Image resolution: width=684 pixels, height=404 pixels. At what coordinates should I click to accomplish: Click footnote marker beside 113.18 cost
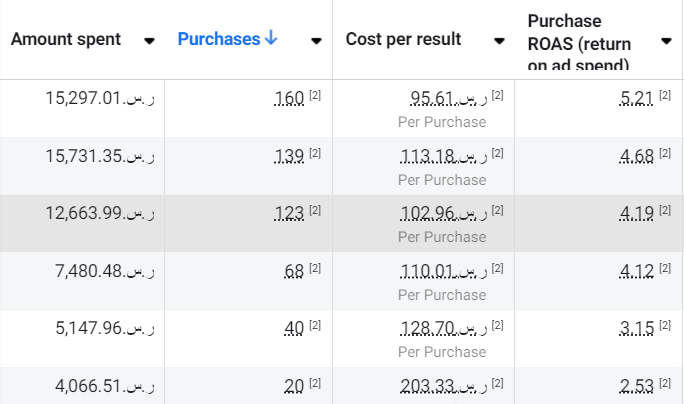(x=498, y=154)
